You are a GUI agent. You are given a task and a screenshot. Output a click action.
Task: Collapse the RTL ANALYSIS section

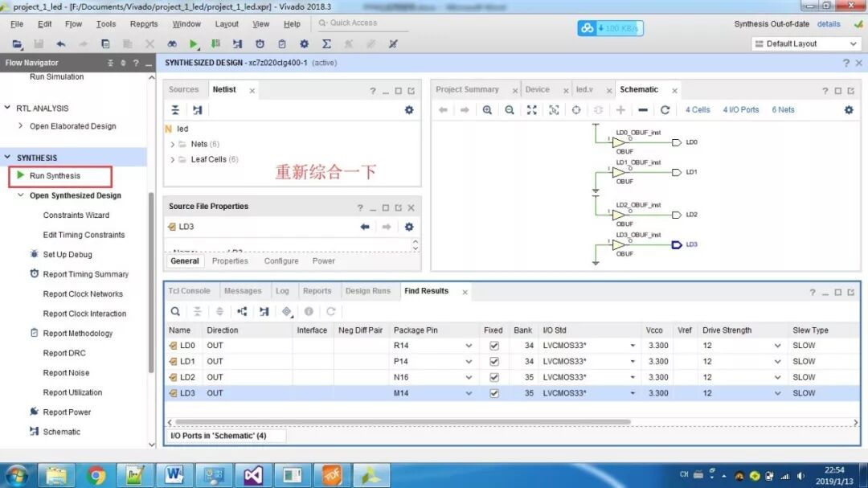pos(8,108)
